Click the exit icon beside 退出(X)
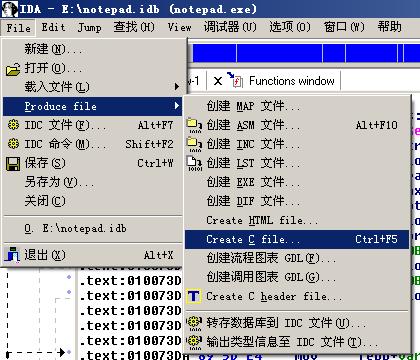 pyautogui.click(x=12, y=254)
